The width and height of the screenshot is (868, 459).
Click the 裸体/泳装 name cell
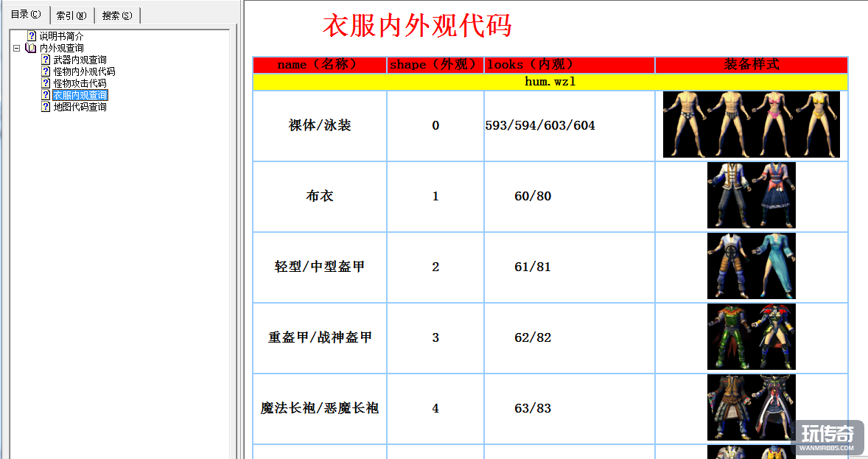(319, 126)
